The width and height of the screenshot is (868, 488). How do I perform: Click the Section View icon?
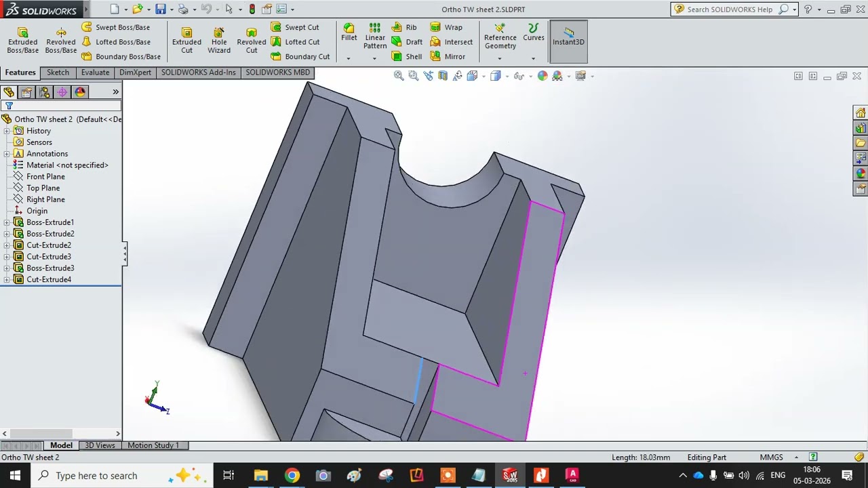443,76
